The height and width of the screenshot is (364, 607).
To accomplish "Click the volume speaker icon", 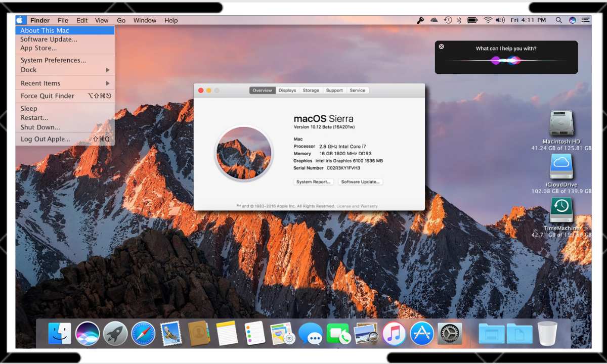I will click(500, 20).
